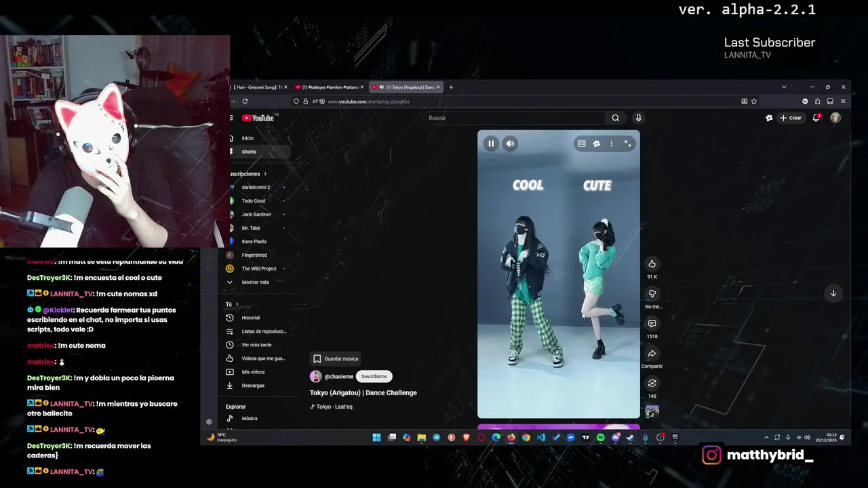
Task: Close the Tokyo (Arigatou) browser tab
Action: [439, 87]
